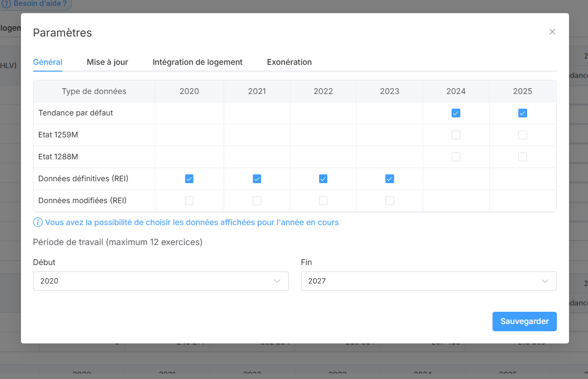Tick Données modifiées (REI) for 2021

(x=257, y=201)
